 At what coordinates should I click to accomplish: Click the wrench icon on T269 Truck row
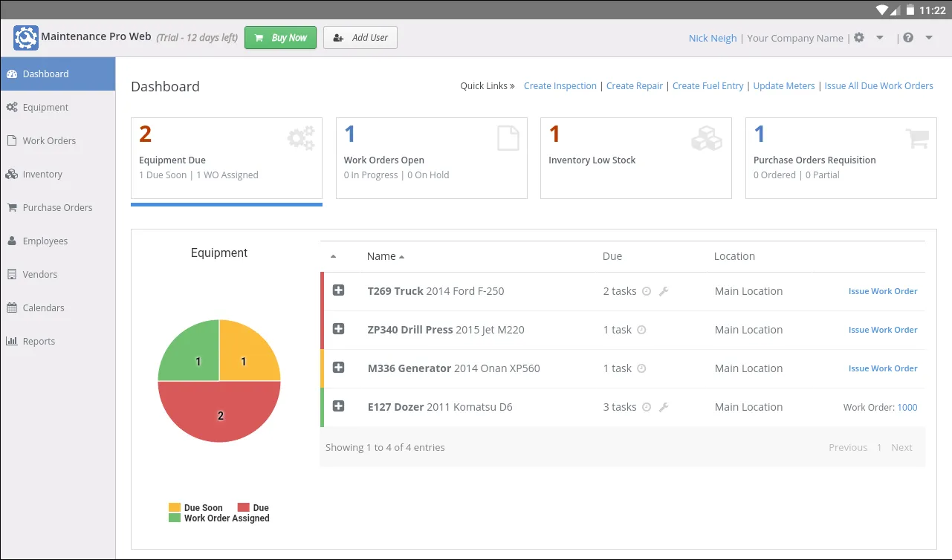(664, 291)
